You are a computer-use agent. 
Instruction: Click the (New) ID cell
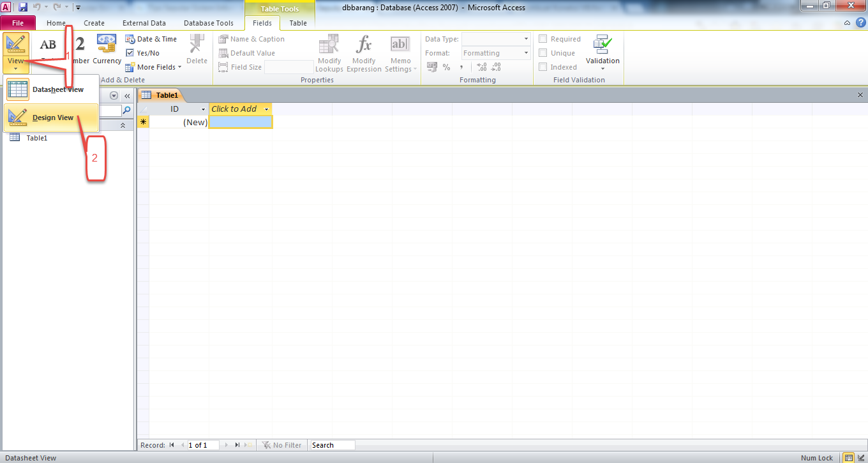tap(179, 121)
